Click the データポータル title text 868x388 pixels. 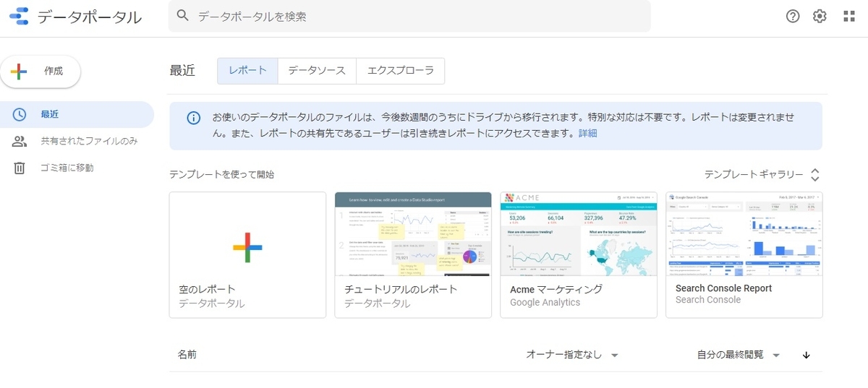[x=89, y=18]
